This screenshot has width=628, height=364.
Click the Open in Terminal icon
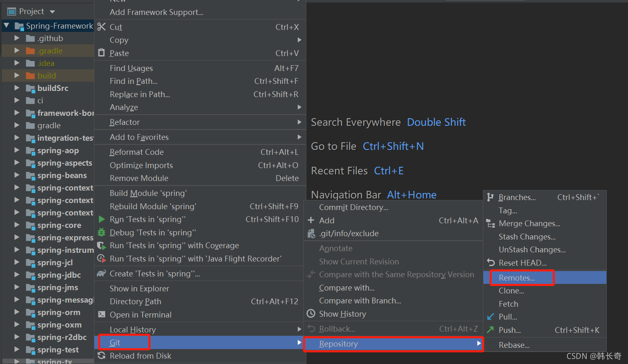(101, 315)
